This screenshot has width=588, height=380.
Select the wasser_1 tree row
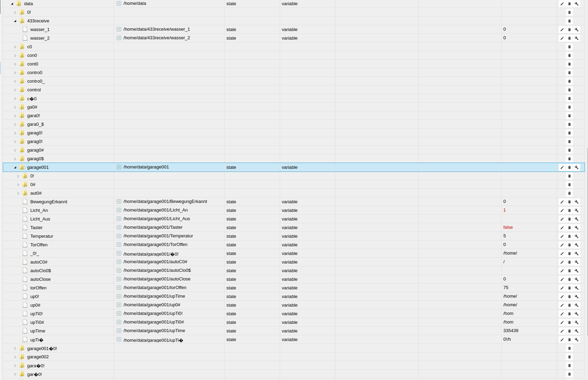coord(294,29)
